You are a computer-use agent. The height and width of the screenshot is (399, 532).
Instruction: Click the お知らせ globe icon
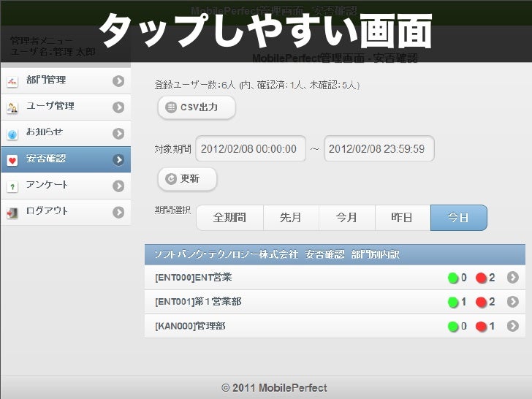click(x=12, y=134)
